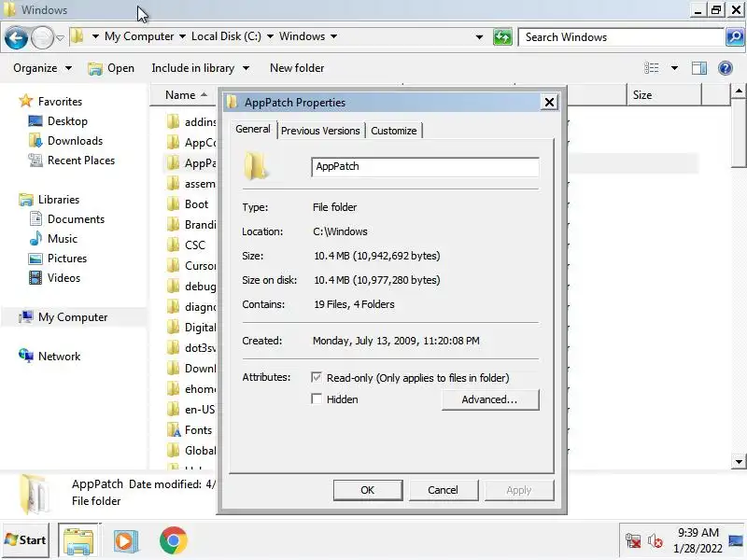Click the AppPatch folder name field
Viewport: 747px width, 560px height.
click(425, 167)
